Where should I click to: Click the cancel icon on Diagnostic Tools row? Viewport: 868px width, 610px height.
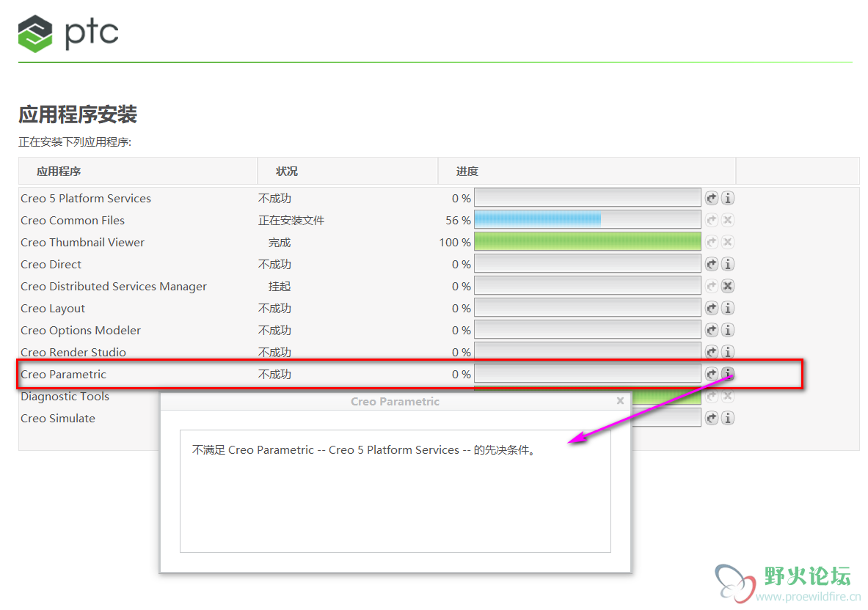click(727, 396)
